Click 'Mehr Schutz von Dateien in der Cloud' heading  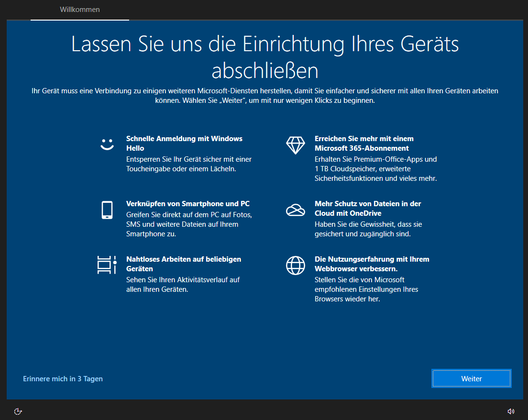368,209
